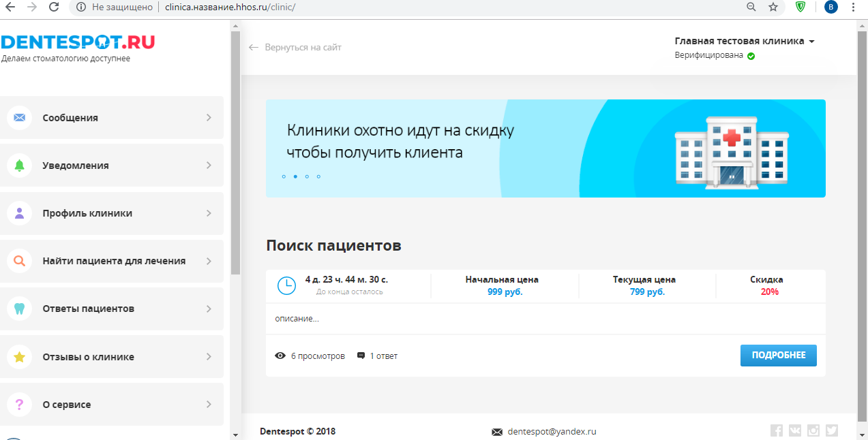Open the browser profile avatar

click(x=830, y=7)
